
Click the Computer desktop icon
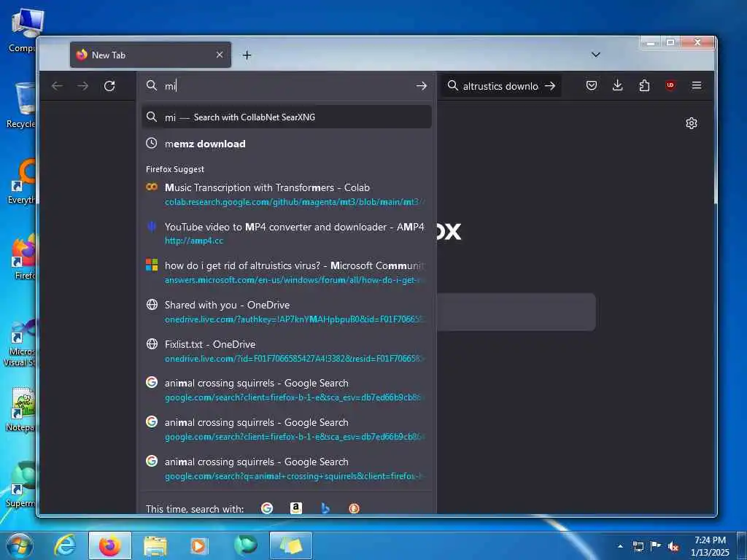click(23, 31)
